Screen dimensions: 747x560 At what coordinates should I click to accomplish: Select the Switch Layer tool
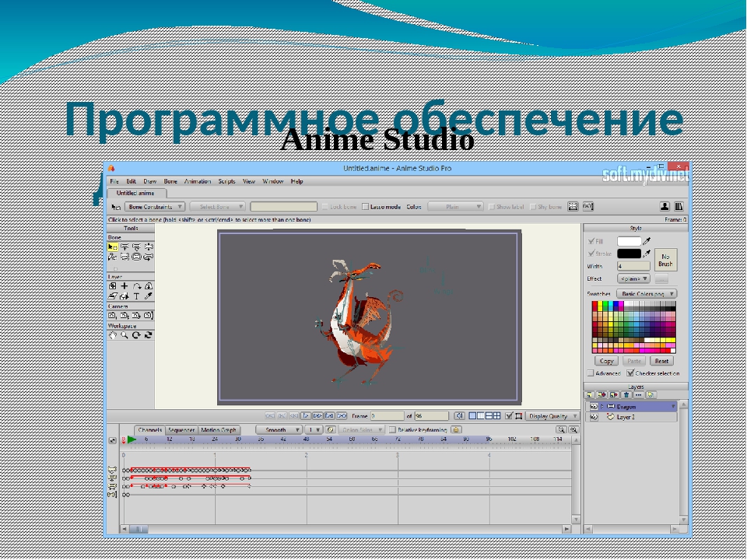click(124, 296)
